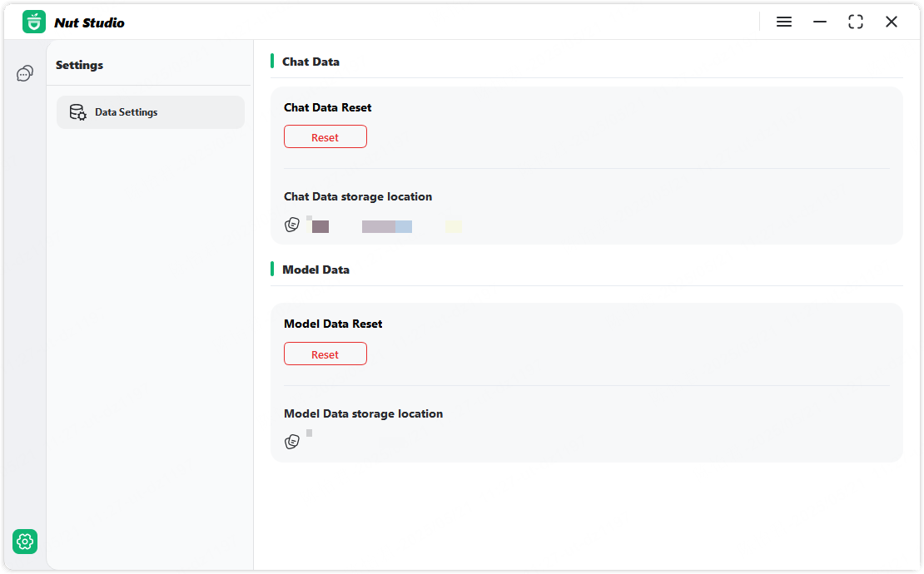Click the Nut Studio logo icon
The height and width of the screenshot is (574, 924).
[x=33, y=22]
